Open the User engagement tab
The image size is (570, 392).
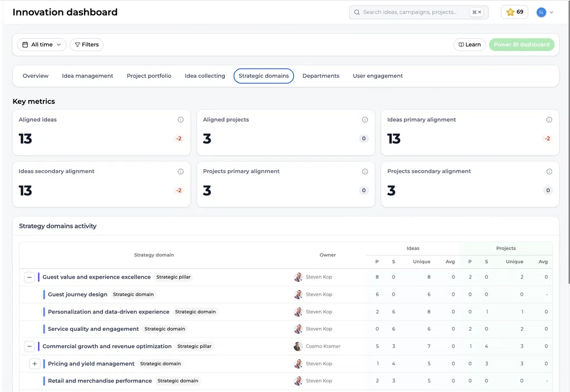[378, 76]
